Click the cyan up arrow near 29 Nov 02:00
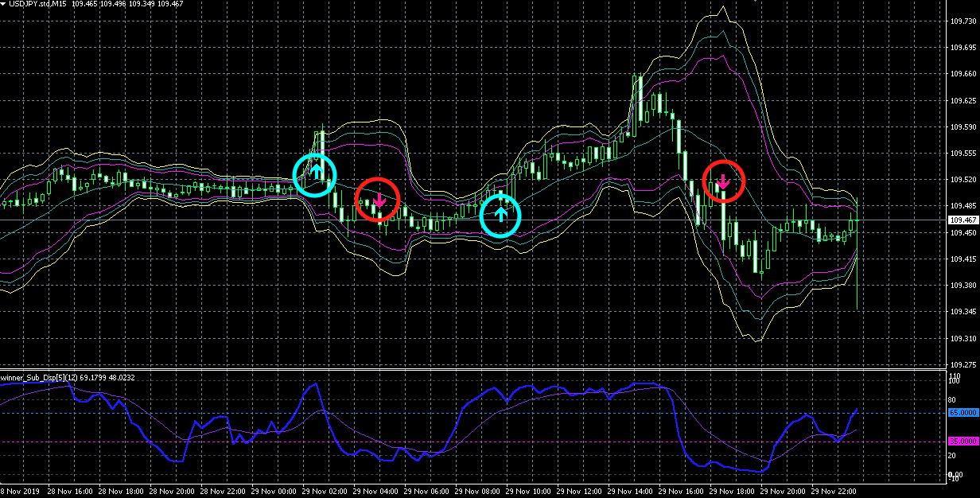This screenshot has width=980, height=498. coord(316,169)
